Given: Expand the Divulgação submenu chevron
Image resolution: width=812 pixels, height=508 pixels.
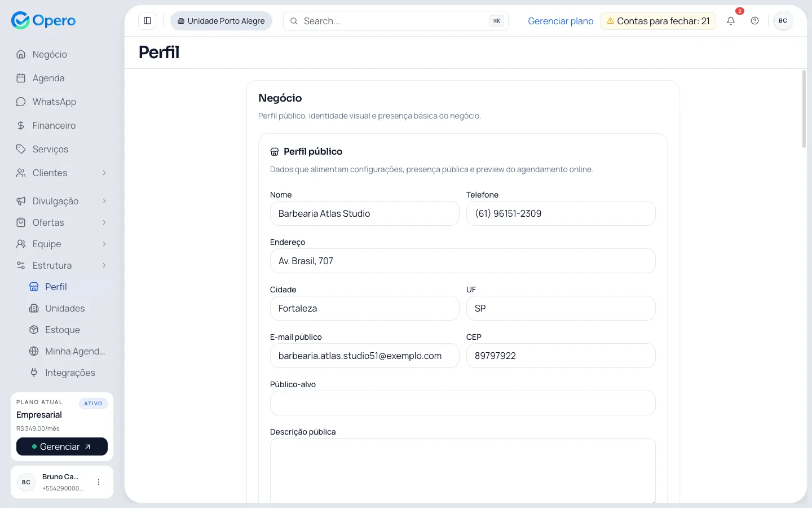Looking at the screenshot, I should pyautogui.click(x=104, y=201).
